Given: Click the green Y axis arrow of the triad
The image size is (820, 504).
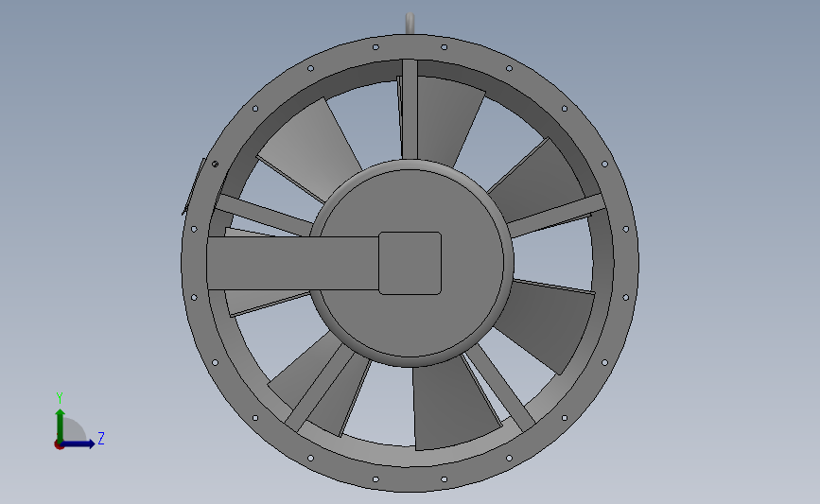Looking at the screenshot, I should pos(61,426).
